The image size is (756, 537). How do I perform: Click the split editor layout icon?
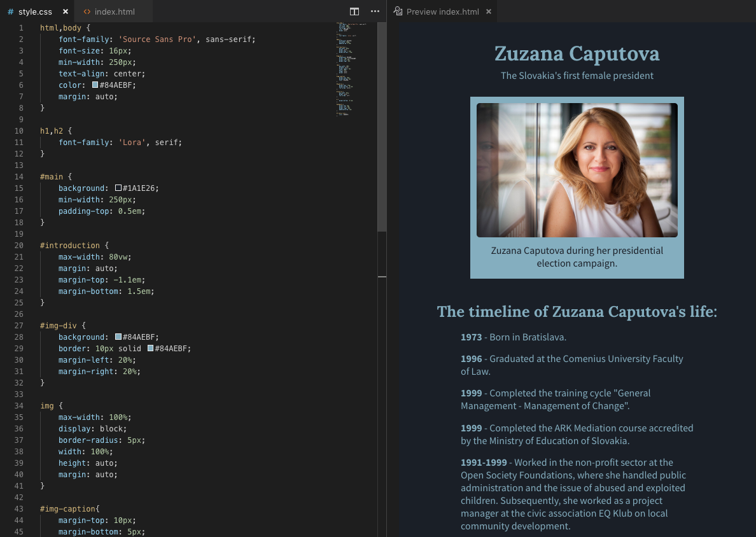pos(354,11)
